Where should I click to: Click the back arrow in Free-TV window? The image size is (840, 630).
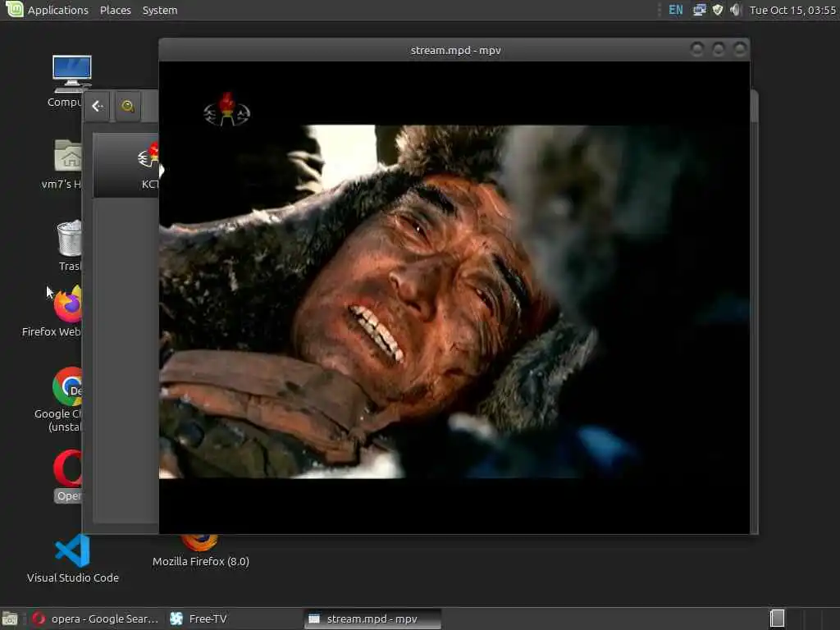97,106
